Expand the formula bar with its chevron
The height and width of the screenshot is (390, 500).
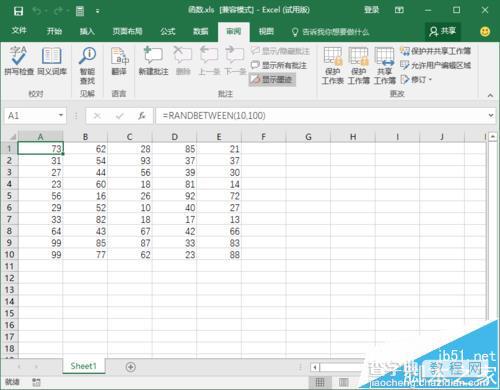pyautogui.click(x=491, y=115)
